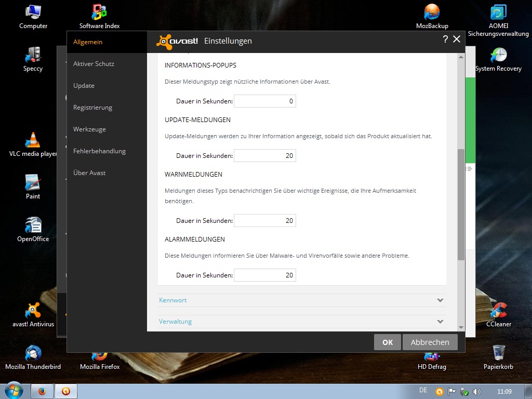The height and width of the screenshot is (399, 532).
Task: Click the Informations-Popups duration field
Action: 265,101
